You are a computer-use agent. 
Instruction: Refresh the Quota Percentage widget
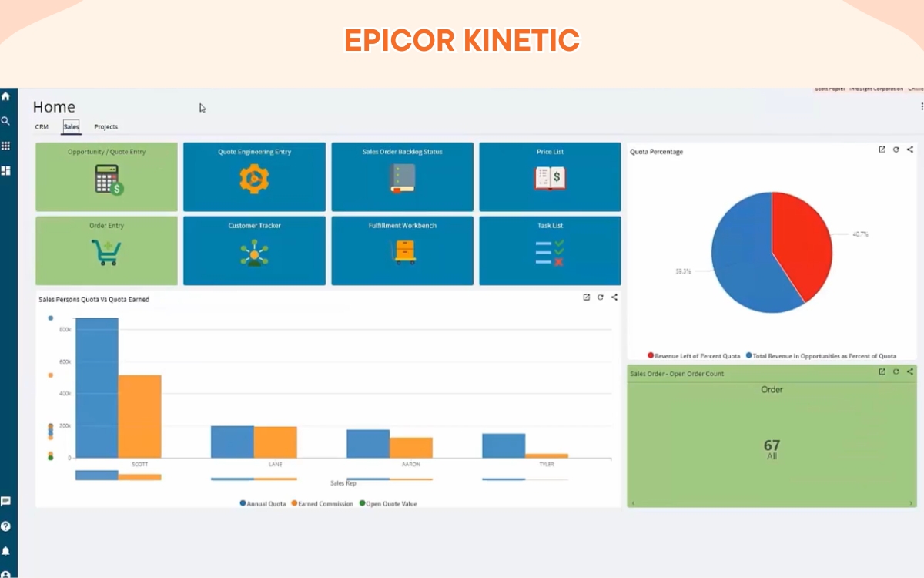click(896, 150)
